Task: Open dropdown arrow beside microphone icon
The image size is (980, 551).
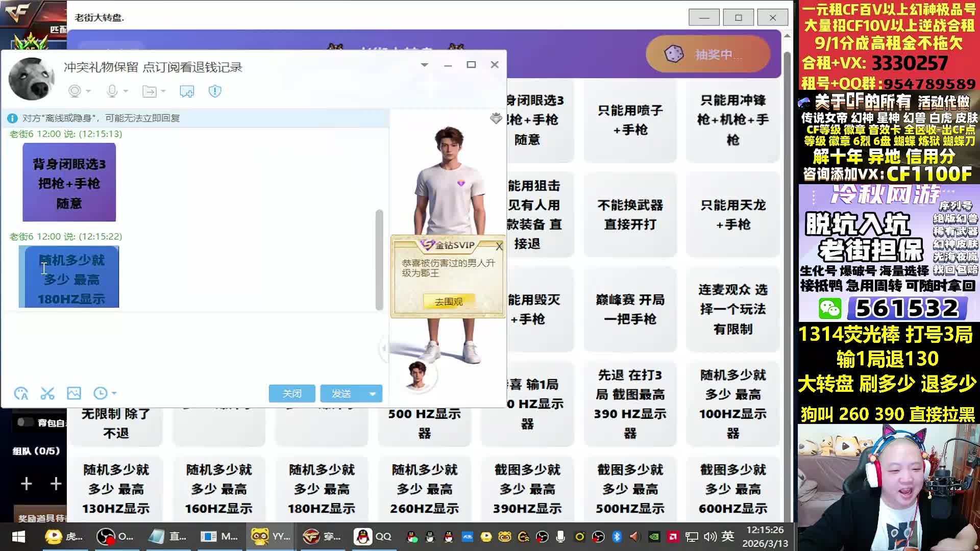Action: pos(126,91)
